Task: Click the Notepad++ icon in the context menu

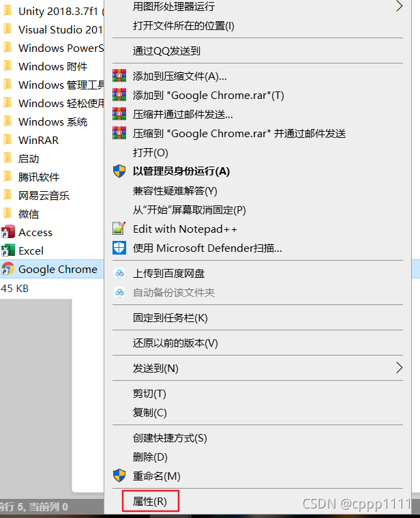Action: (119, 228)
